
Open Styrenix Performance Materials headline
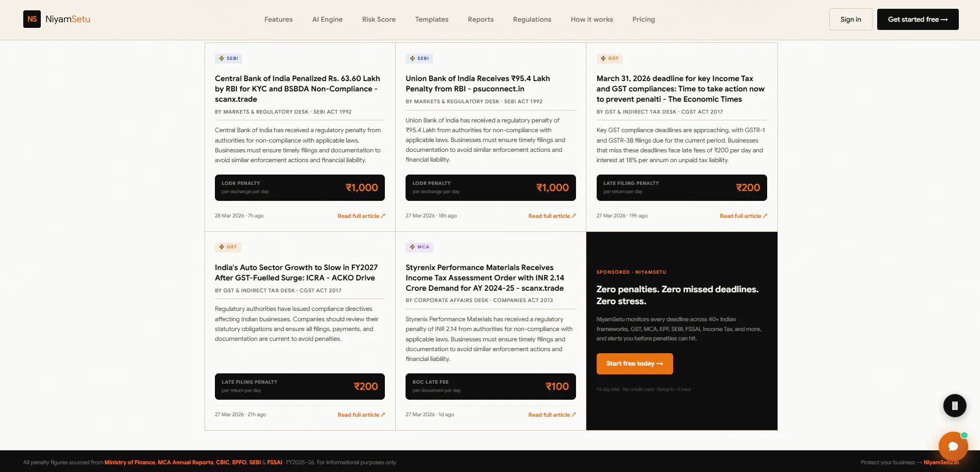(485, 278)
